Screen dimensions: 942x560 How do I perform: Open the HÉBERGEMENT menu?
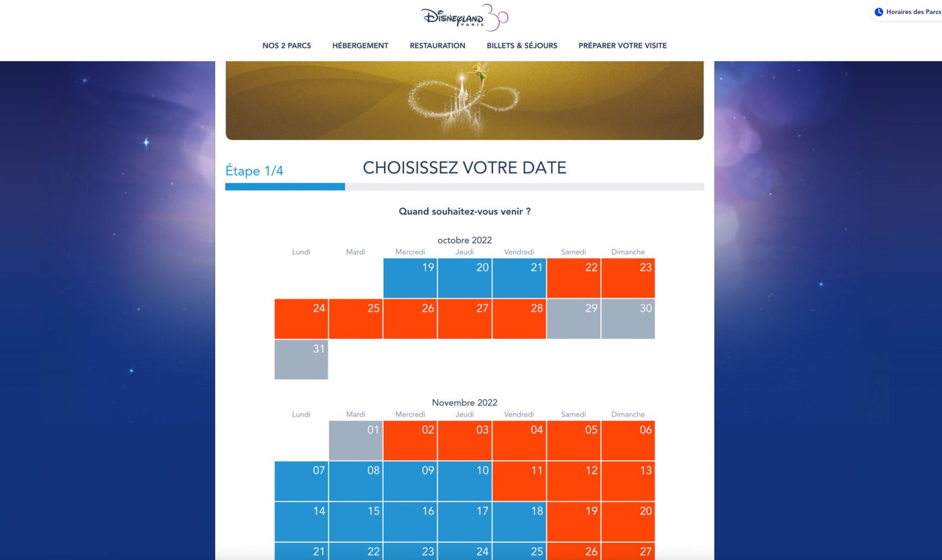click(360, 45)
